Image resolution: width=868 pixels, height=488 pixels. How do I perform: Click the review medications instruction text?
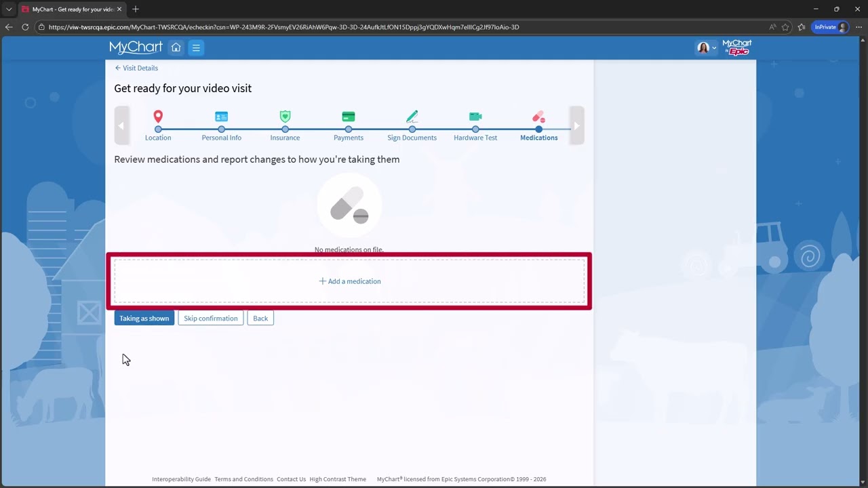pyautogui.click(x=257, y=159)
